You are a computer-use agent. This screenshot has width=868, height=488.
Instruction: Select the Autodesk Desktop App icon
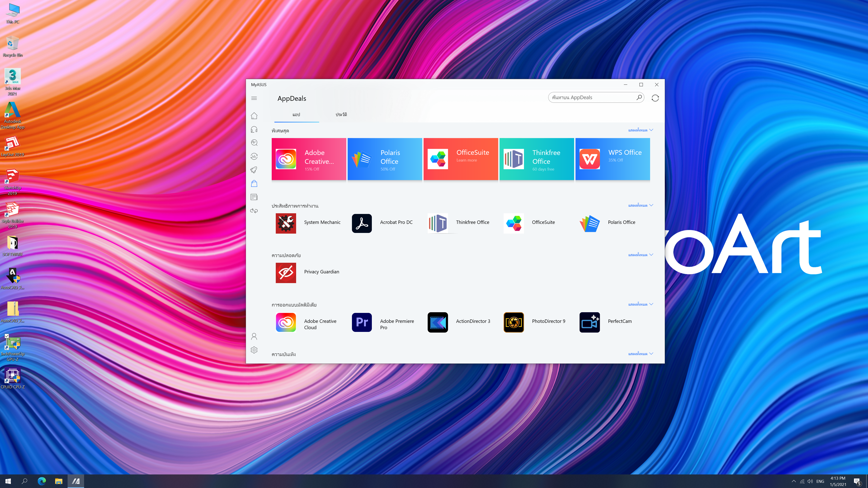coord(12,115)
